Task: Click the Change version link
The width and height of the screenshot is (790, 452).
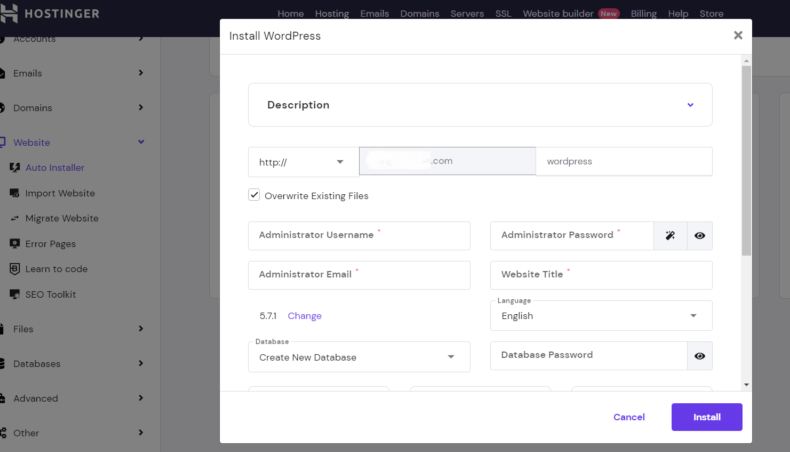Action: click(304, 315)
